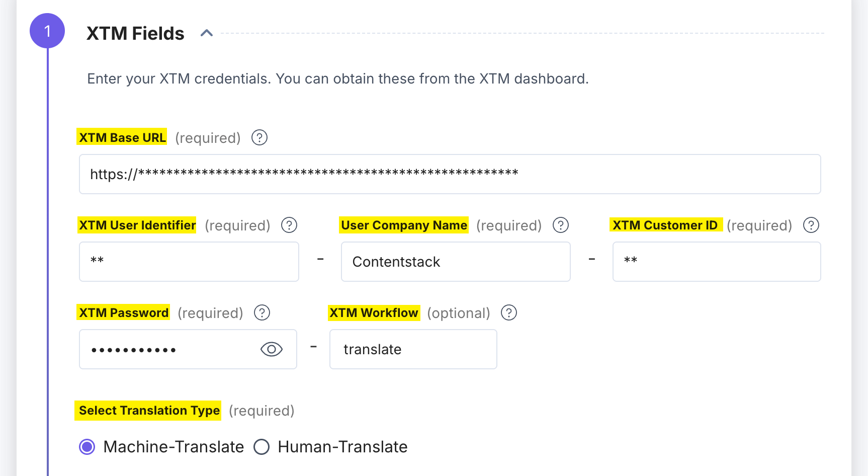Open help for XTM Password
The height and width of the screenshot is (476, 868).
tap(262, 312)
